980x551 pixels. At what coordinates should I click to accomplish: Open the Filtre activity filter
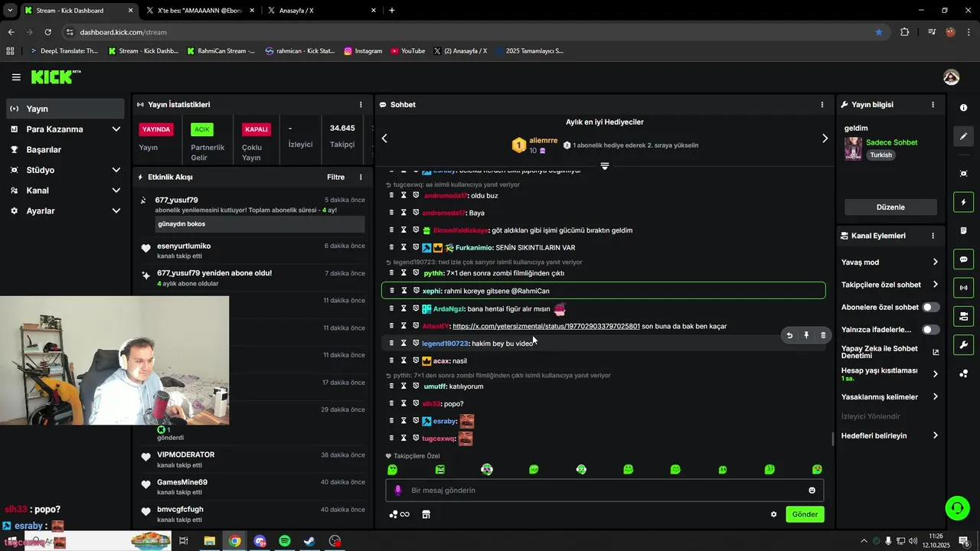(x=335, y=178)
